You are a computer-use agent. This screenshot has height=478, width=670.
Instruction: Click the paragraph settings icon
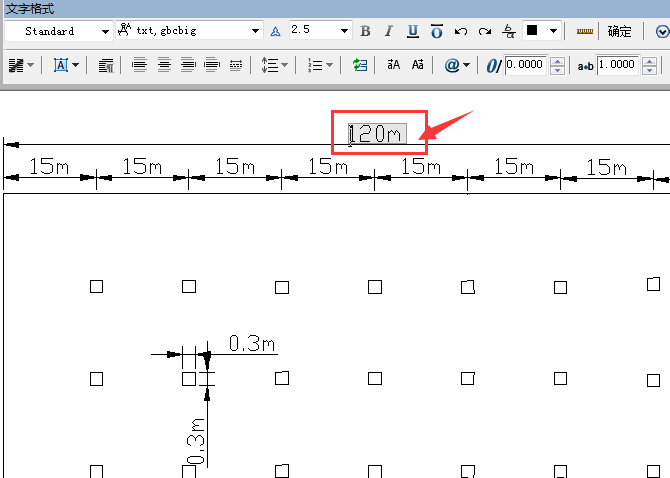(107, 65)
